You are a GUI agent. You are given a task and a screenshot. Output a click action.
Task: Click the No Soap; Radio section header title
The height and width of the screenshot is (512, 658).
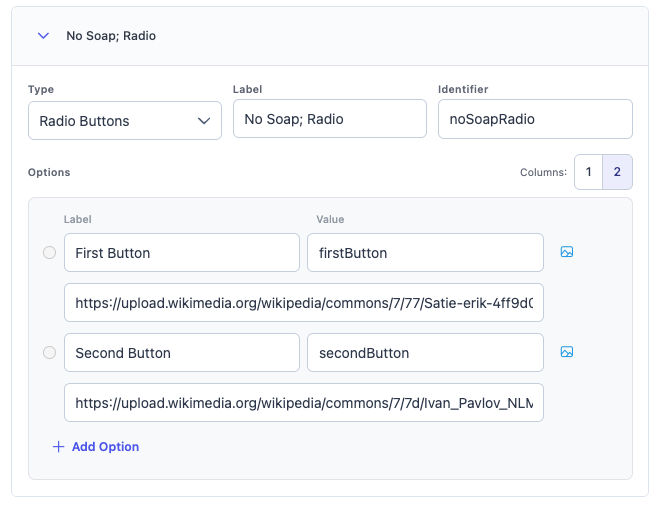111,36
